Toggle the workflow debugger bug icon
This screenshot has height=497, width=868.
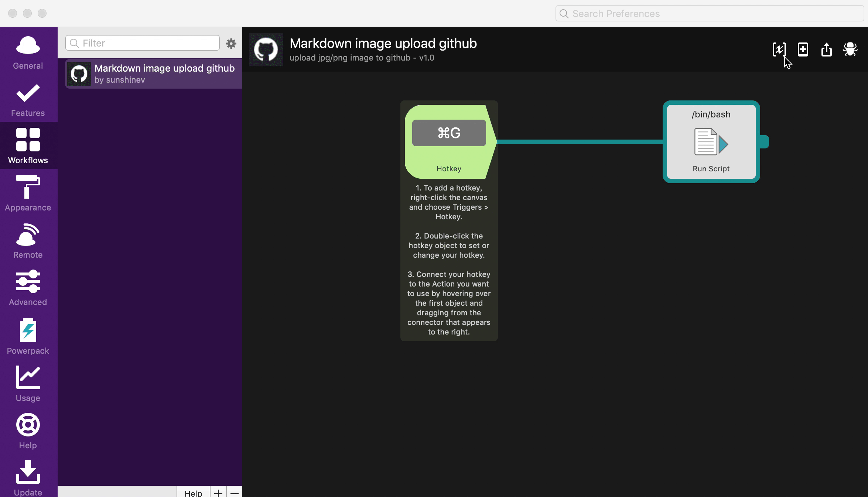pos(850,49)
